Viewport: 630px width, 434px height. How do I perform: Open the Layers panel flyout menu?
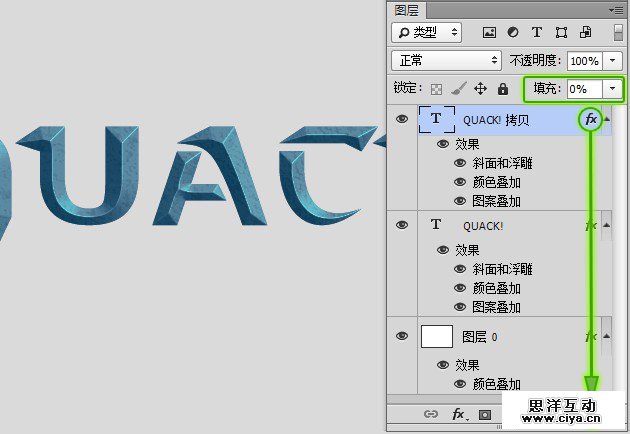(616, 10)
